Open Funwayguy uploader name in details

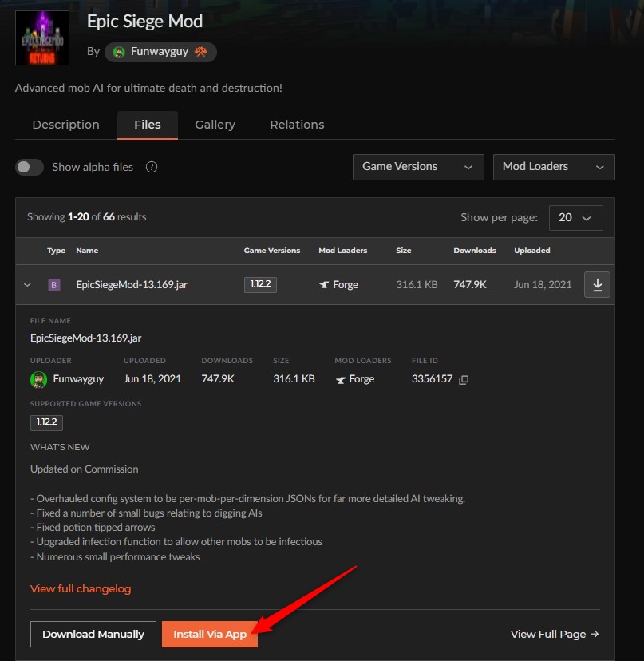click(78, 379)
